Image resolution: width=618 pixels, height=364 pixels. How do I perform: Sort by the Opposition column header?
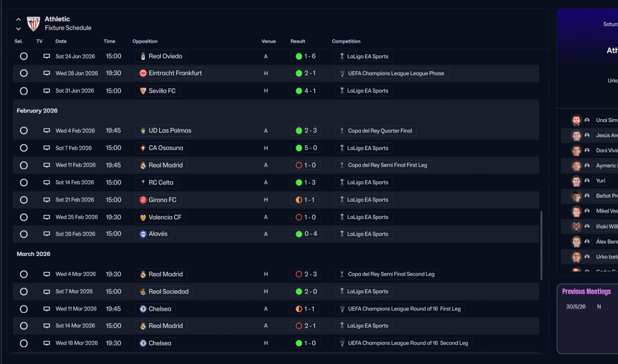click(x=145, y=42)
